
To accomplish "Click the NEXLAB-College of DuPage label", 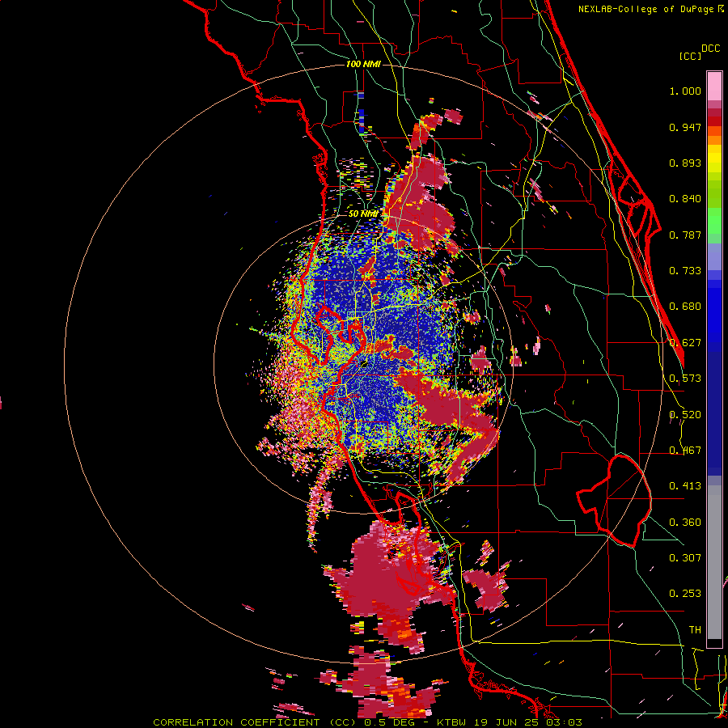I will click(645, 9).
